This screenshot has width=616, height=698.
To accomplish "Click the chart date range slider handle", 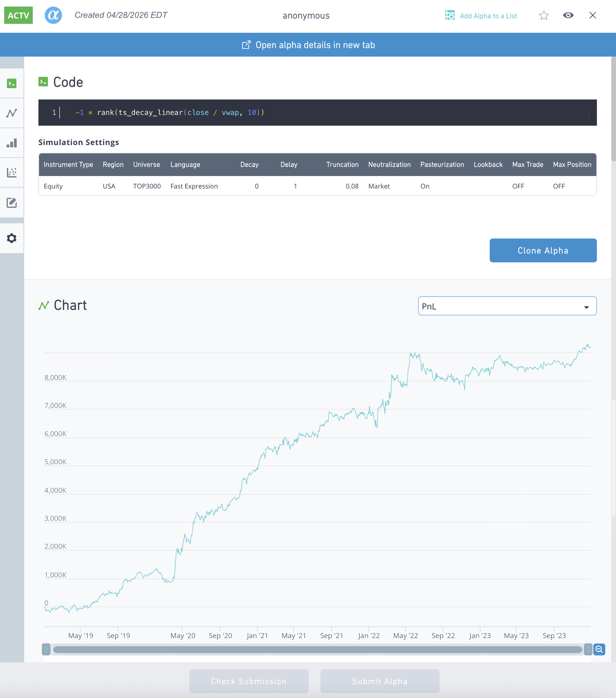I will pos(46,649).
